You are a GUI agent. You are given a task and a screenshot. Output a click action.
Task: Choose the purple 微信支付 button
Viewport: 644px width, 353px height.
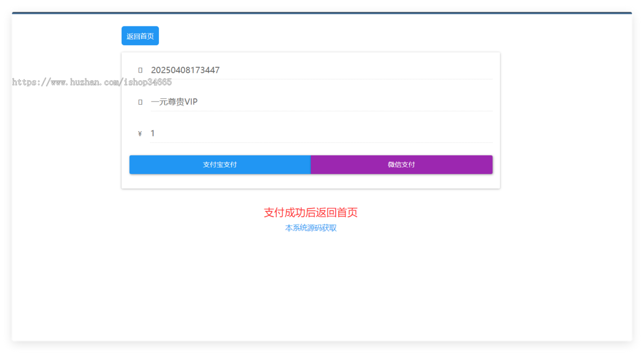pos(401,164)
